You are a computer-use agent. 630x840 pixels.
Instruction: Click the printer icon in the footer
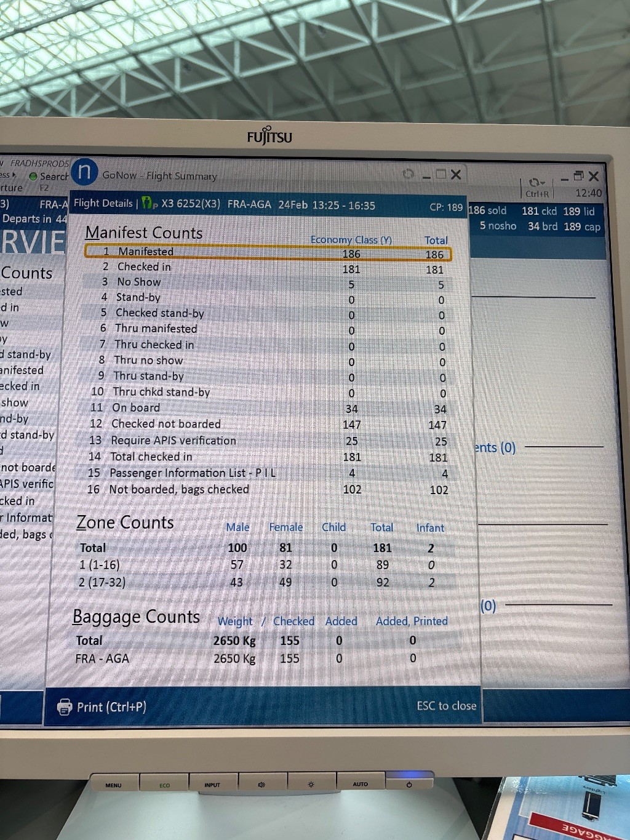[65, 707]
